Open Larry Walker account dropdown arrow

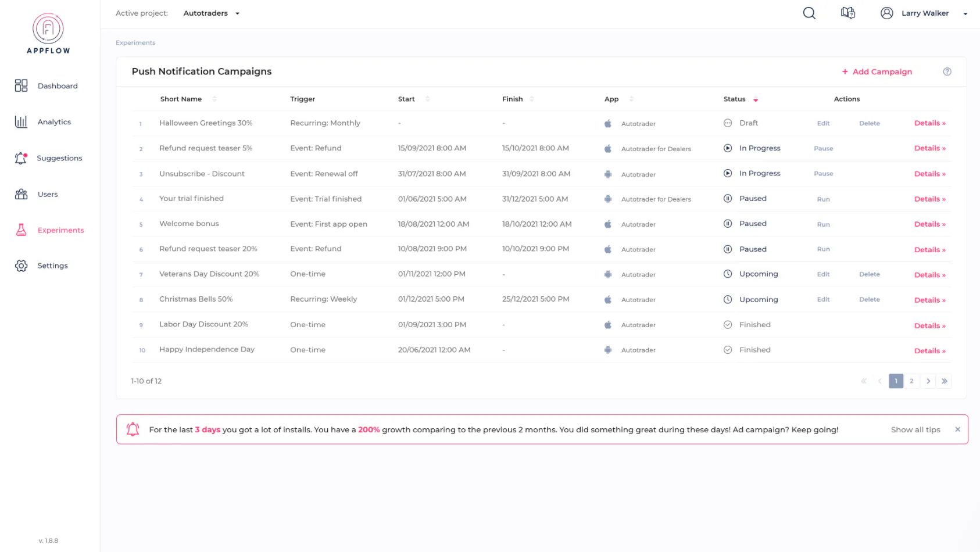(965, 13)
